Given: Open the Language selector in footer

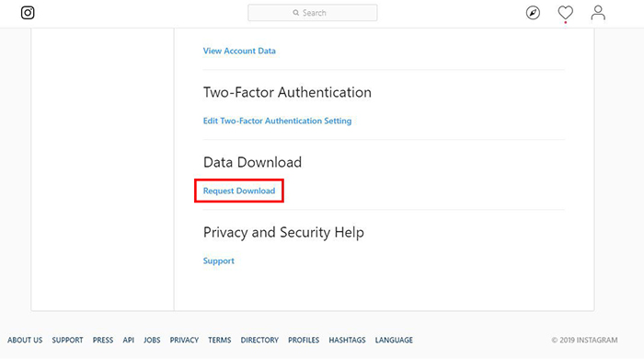Looking at the screenshot, I should point(394,340).
